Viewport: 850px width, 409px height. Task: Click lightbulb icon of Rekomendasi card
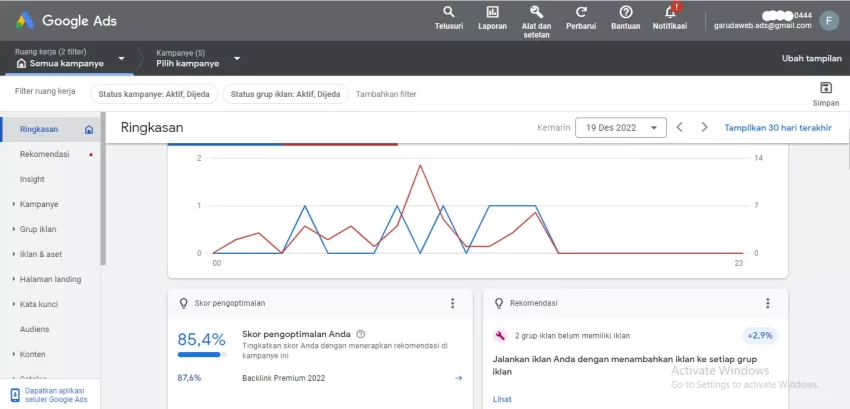tap(499, 303)
